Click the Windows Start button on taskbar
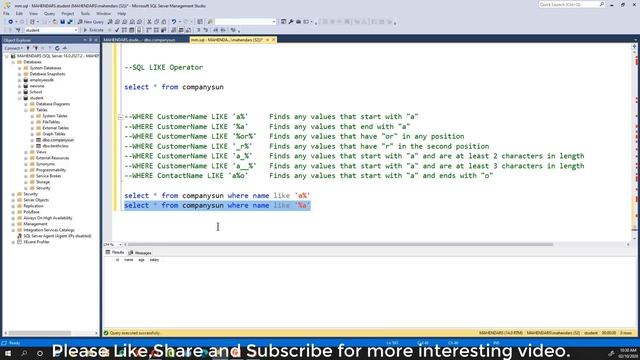 click(8, 353)
